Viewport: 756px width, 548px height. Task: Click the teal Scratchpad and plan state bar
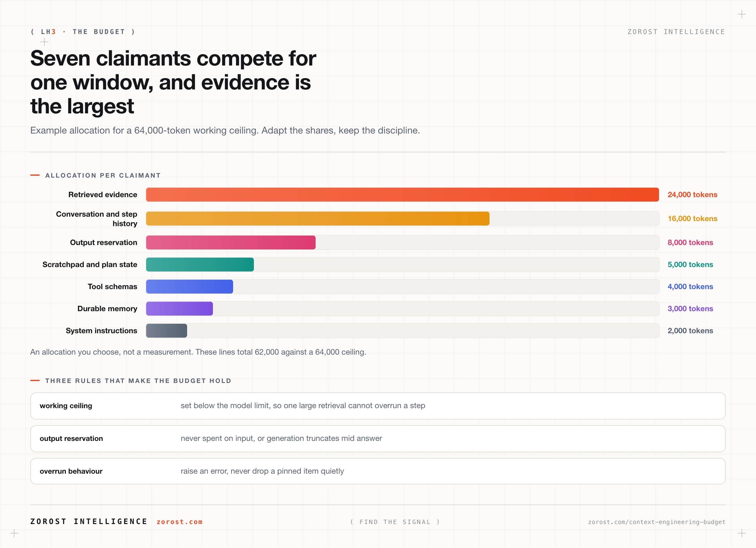[200, 265]
